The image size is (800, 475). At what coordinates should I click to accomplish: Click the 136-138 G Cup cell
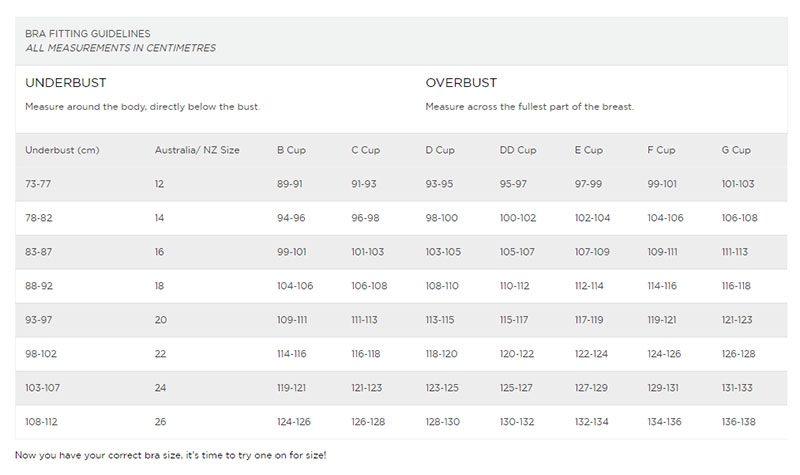[740, 421]
